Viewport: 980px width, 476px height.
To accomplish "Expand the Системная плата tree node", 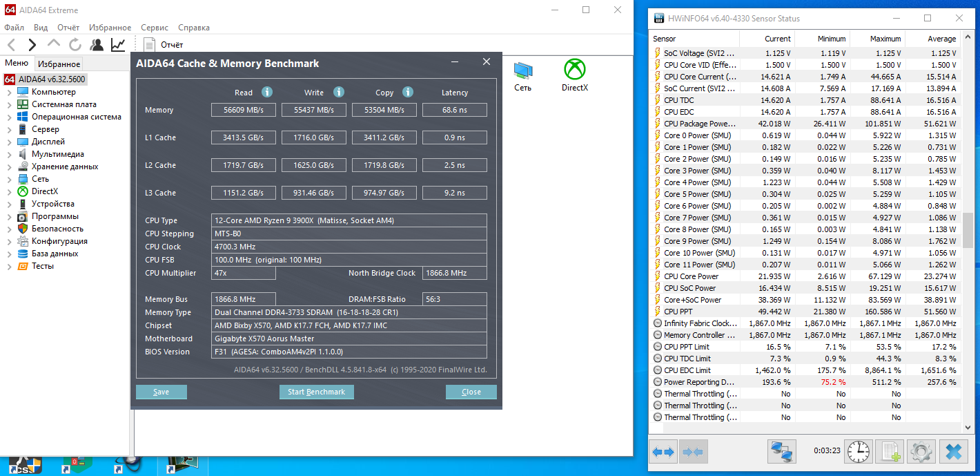I will pos(9,104).
